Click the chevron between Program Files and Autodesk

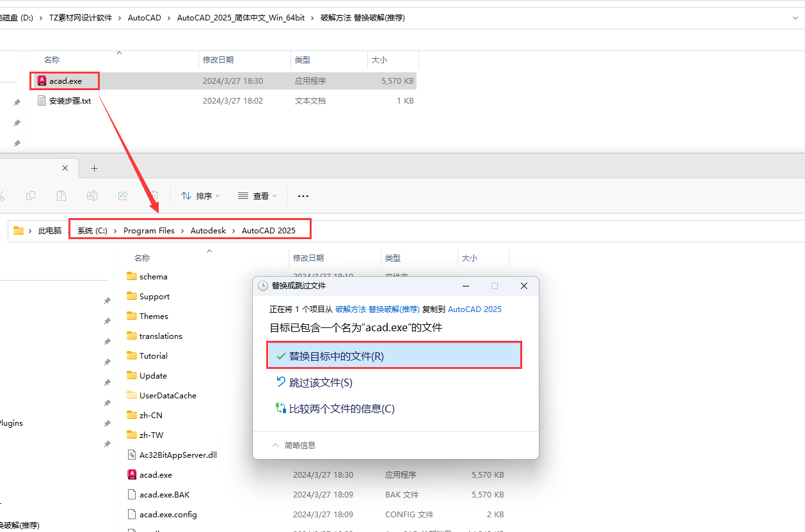(x=182, y=230)
